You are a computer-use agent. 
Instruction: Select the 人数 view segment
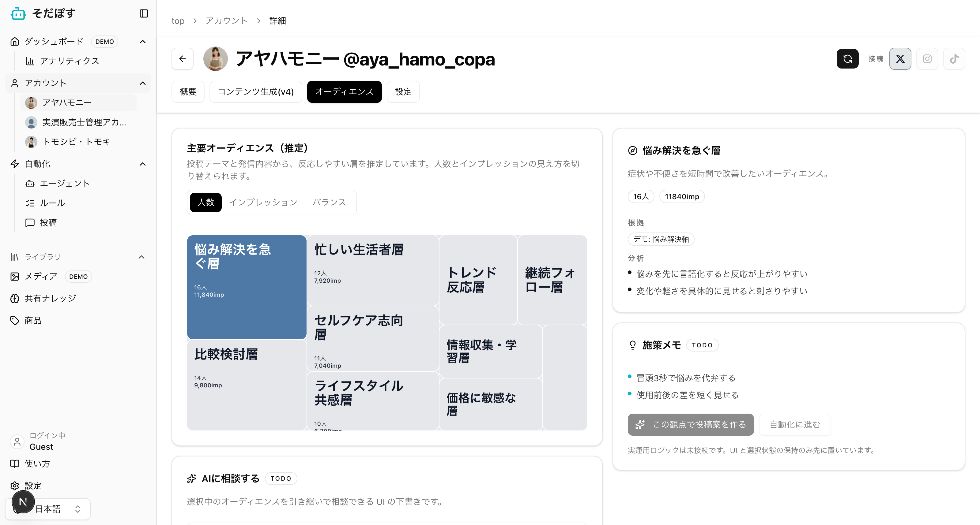click(x=205, y=202)
